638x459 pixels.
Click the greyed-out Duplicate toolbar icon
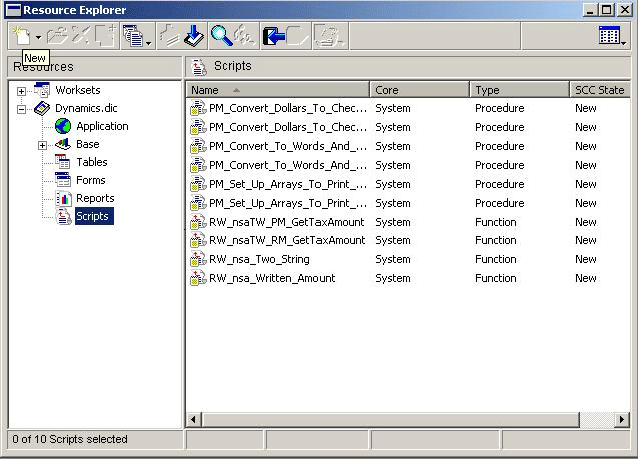106,36
